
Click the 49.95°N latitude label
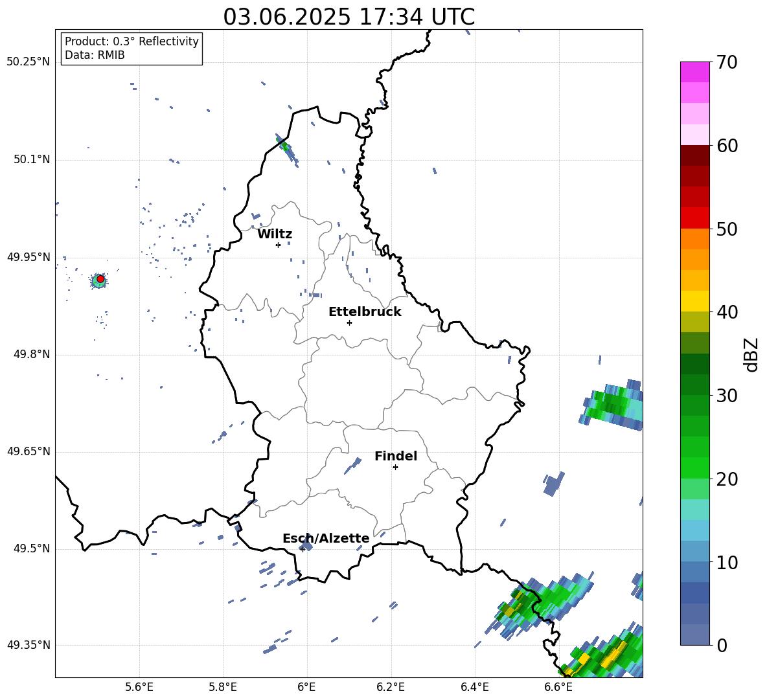[x=29, y=257]
